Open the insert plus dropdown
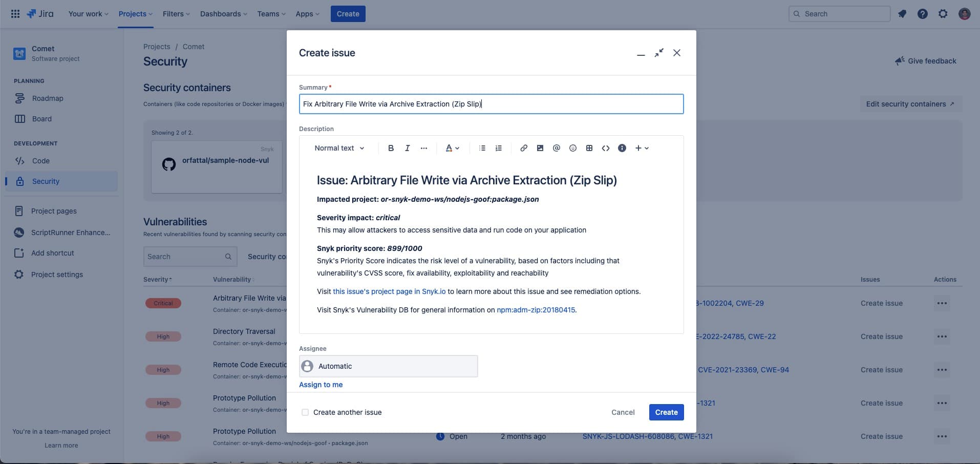The height and width of the screenshot is (464, 980). click(642, 148)
